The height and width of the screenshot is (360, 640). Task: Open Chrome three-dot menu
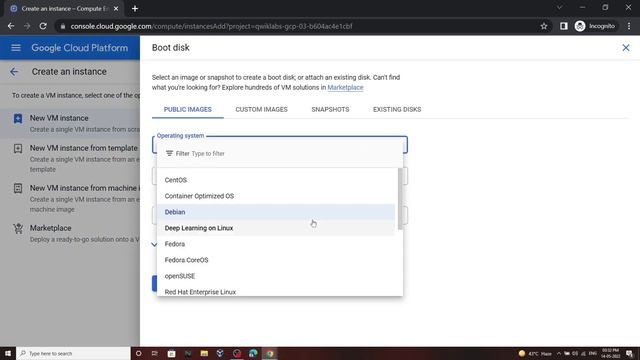[629, 26]
